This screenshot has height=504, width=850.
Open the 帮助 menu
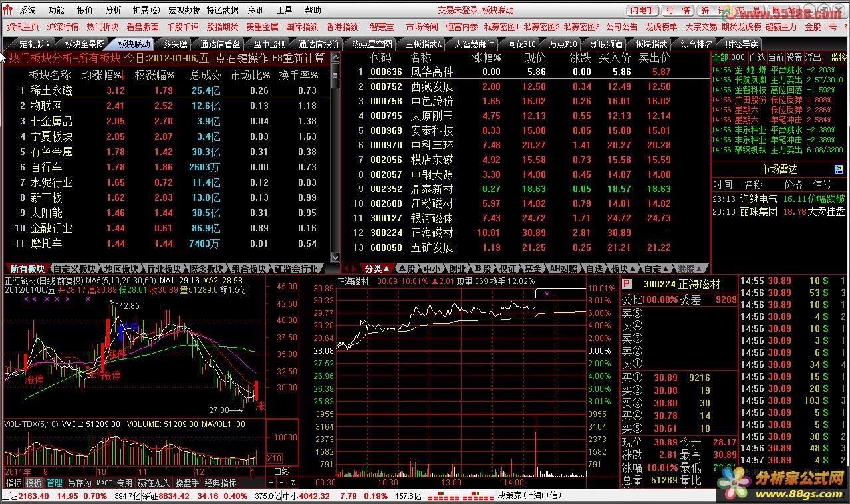[313, 11]
